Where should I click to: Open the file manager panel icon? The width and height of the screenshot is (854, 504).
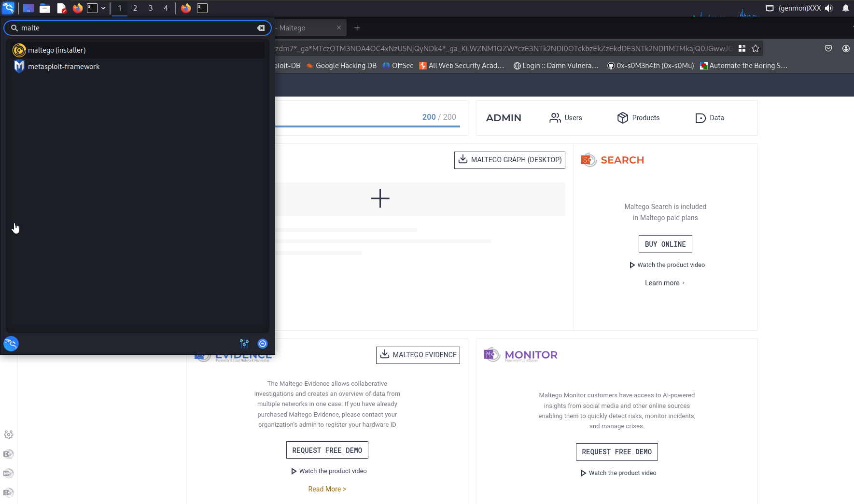tap(45, 8)
